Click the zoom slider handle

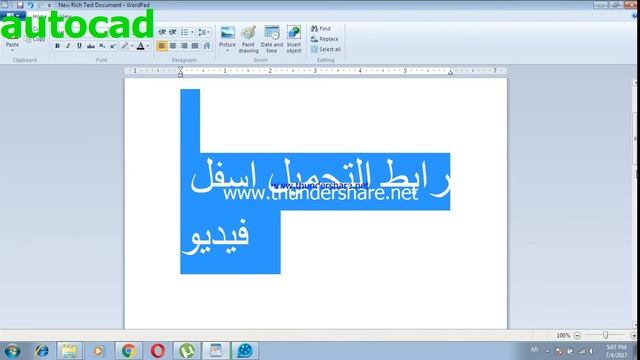[x=606, y=335]
